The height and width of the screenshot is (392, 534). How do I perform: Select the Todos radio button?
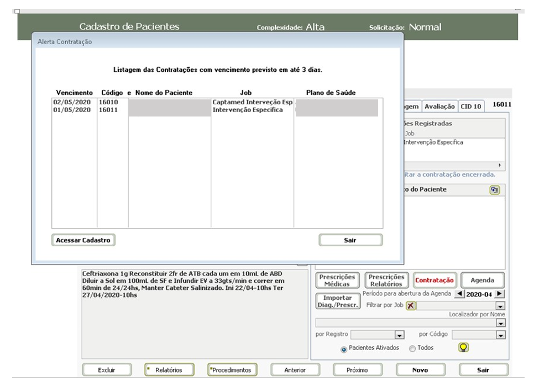pyautogui.click(x=412, y=349)
